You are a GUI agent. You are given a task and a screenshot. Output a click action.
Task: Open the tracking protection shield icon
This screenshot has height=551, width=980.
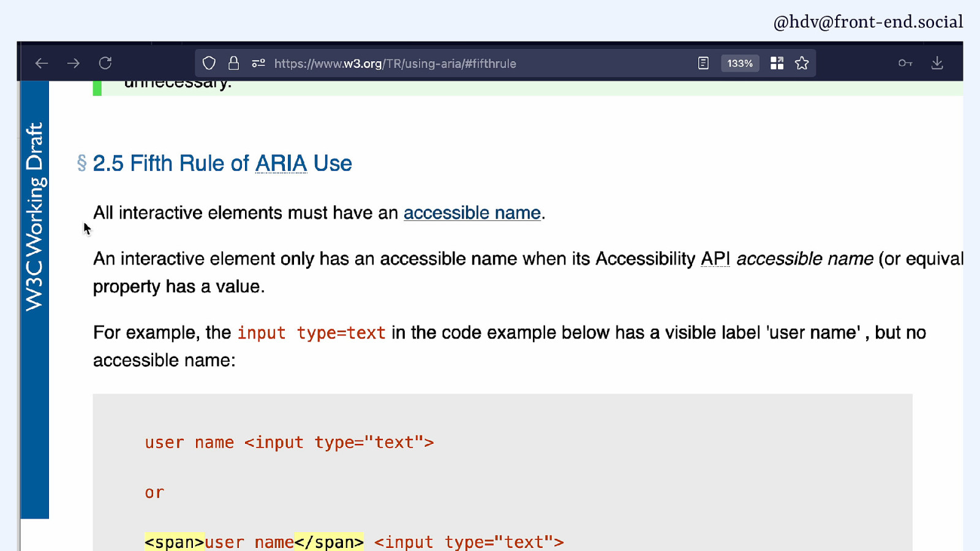pyautogui.click(x=209, y=63)
